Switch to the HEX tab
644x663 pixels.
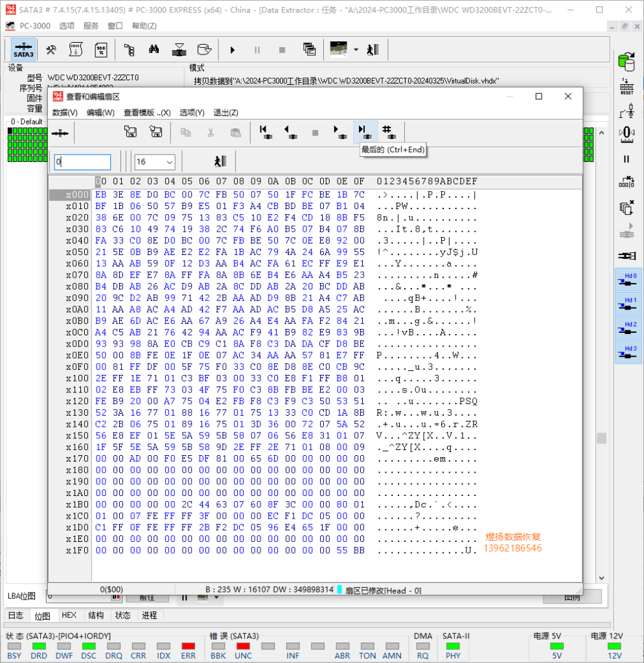coord(69,615)
